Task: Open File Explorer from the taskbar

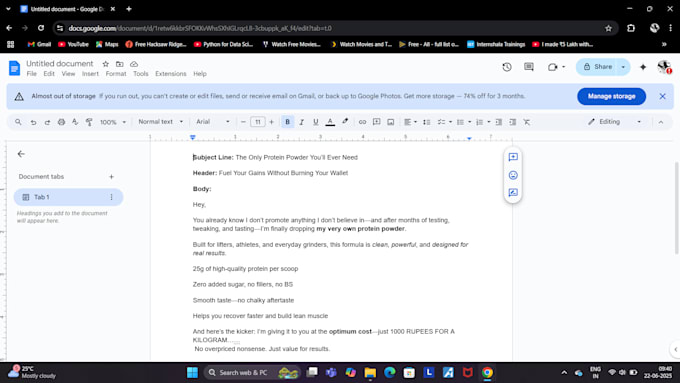Action: 370,373
